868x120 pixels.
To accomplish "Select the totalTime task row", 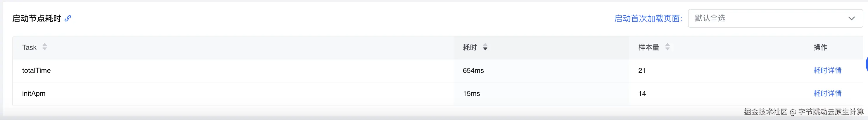I will 37,70.
